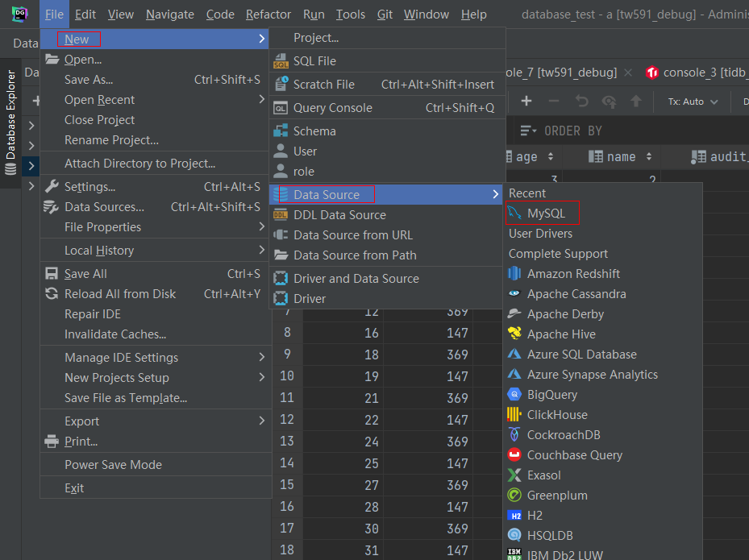The image size is (749, 560).
Task: Expand the Manage IDE Settings submenu
Action: point(261,357)
